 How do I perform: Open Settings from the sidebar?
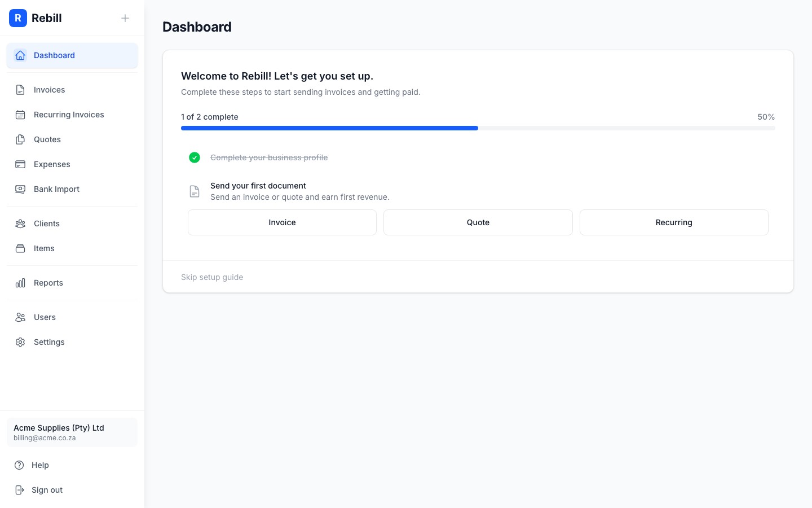[x=72, y=342]
